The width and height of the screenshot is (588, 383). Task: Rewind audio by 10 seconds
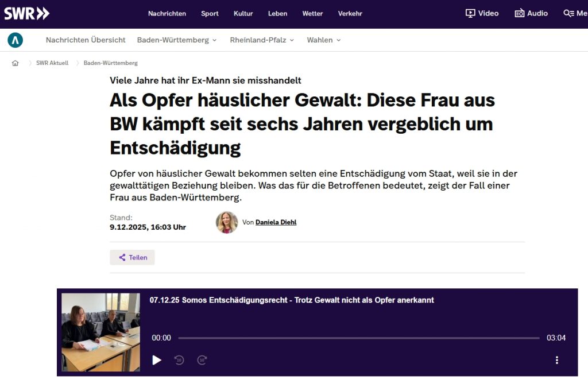pos(179,360)
